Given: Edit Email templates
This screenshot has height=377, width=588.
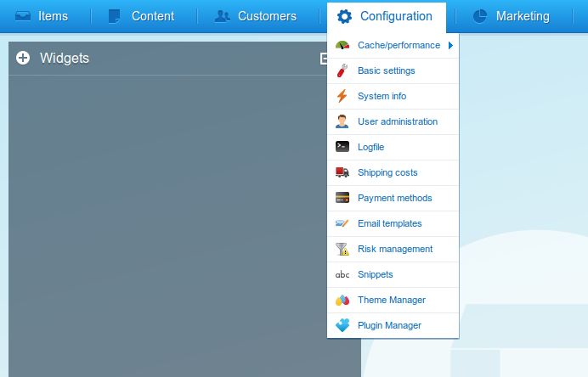Looking at the screenshot, I should [393, 223].
